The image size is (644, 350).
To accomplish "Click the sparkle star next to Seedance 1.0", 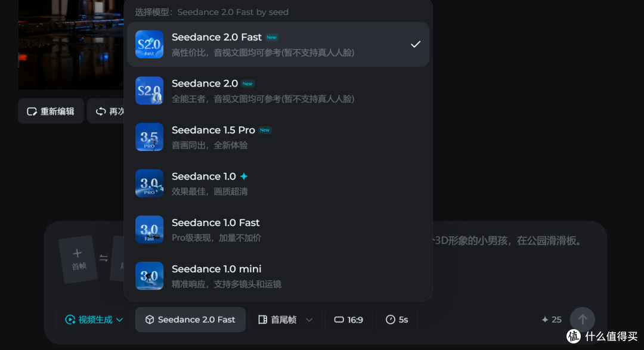I will [244, 176].
